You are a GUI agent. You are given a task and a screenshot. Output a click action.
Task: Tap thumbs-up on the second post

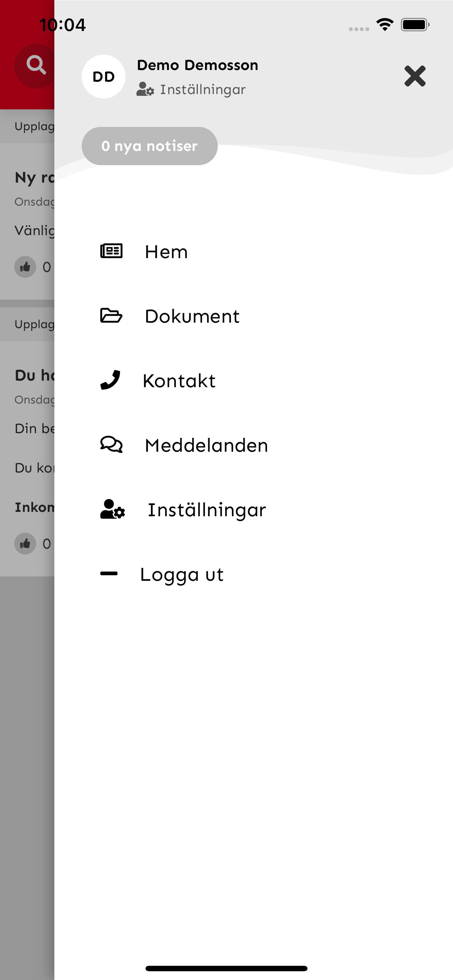(x=25, y=544)
